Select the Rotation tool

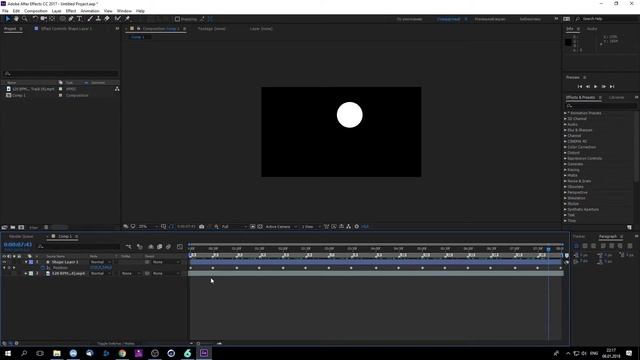35,19
